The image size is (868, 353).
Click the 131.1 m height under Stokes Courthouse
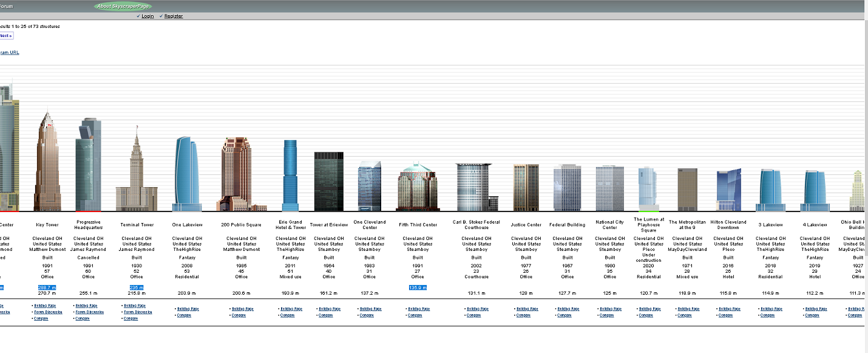pyautogui.click(x=476, y=293)
